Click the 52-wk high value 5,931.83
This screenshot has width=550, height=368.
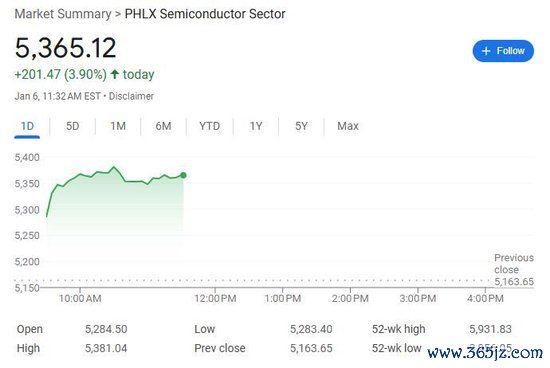(x=490, y=329)
